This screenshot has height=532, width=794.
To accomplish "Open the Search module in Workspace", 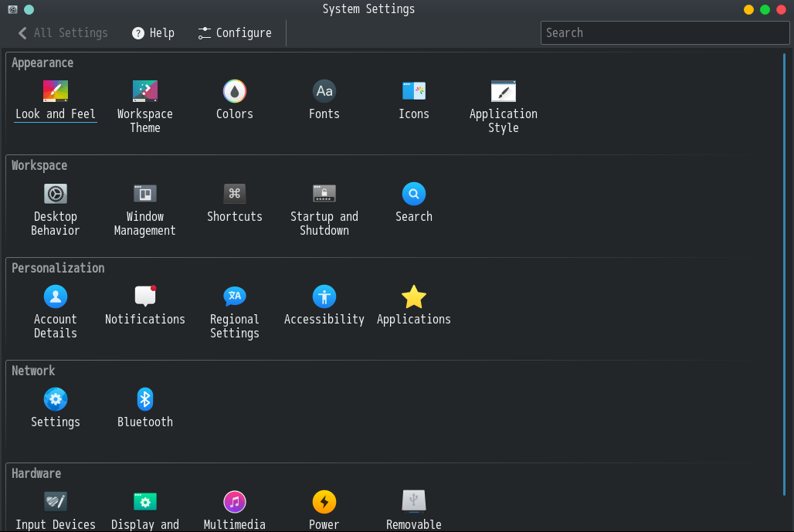I will (x=414, y=194).
